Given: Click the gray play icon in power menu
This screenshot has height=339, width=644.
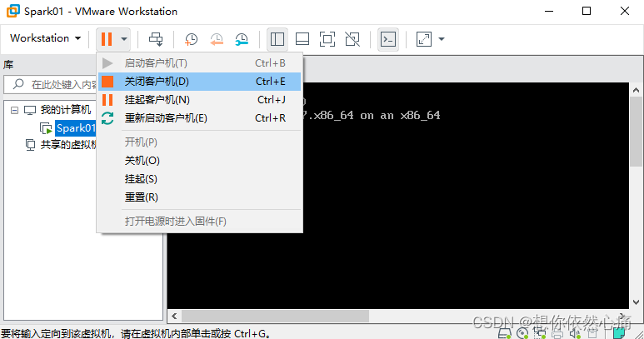Looking at the screenshot, I should click(x=107, y=63).
